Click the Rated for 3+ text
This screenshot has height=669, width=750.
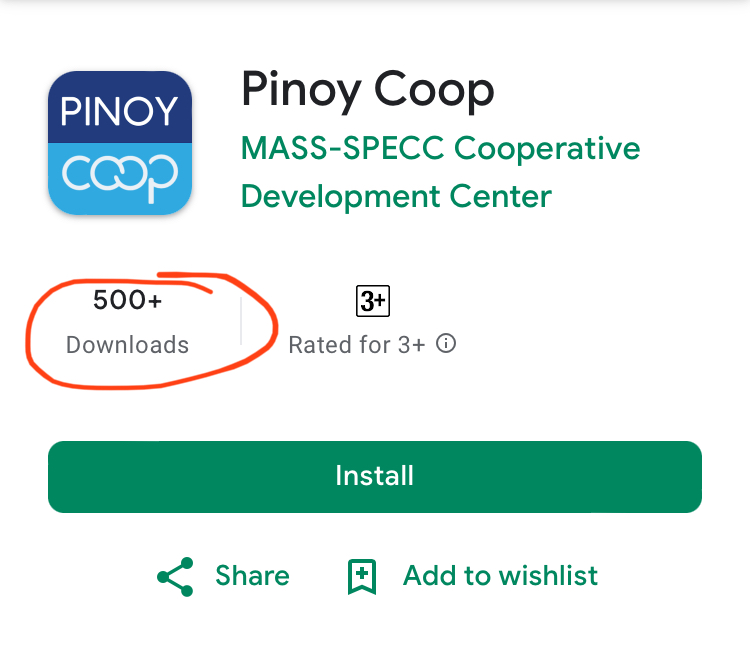[357, 345]
